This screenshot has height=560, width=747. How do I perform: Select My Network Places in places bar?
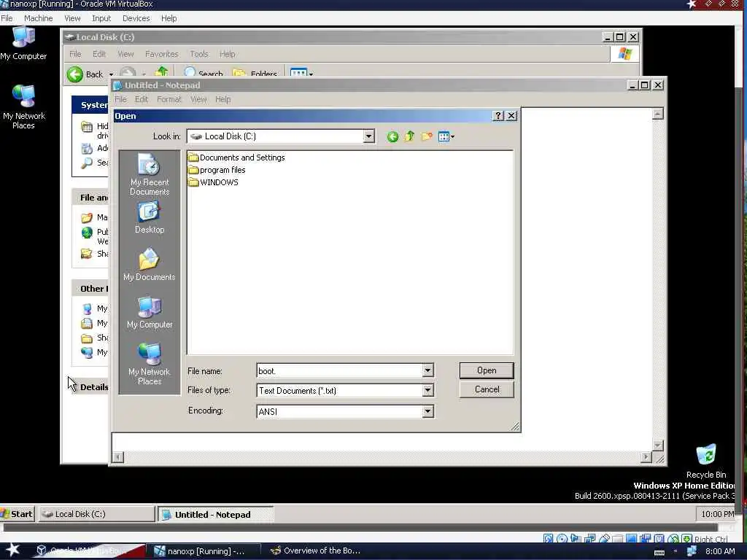(x=150, y=365)
